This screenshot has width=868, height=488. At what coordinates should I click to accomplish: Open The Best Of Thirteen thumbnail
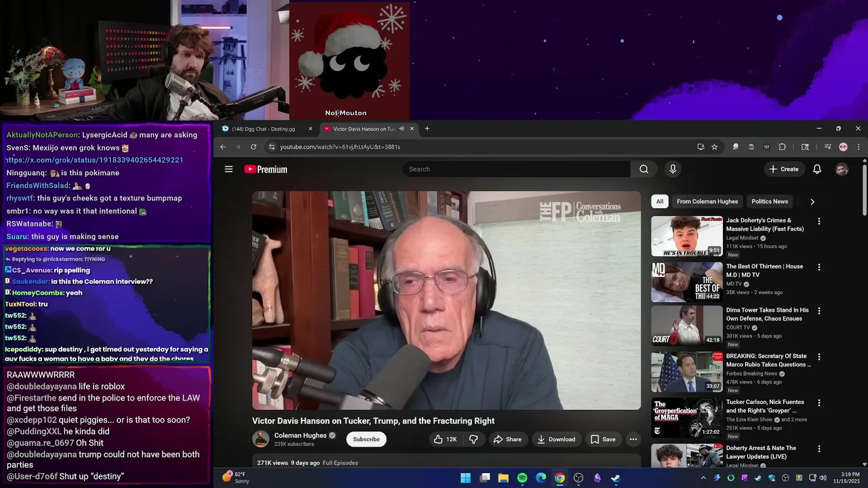pos(687,282)
